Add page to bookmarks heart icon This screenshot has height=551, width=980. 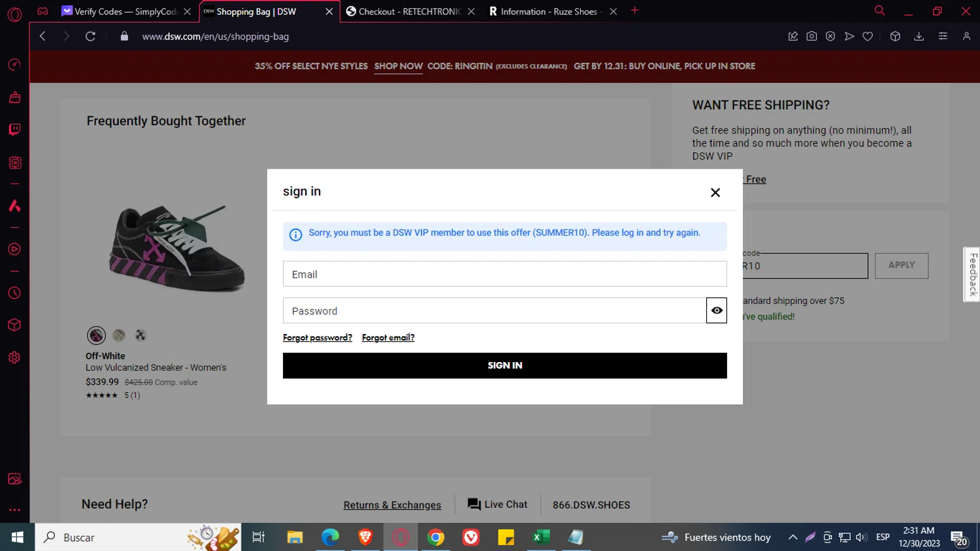click(x=868, y=37)
